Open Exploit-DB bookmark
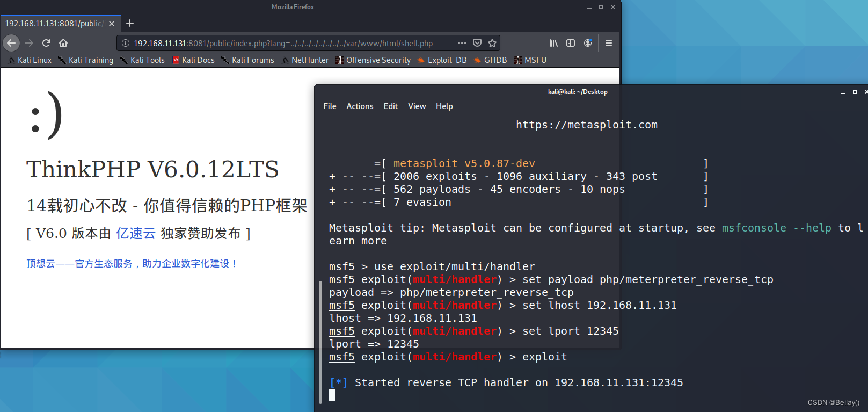This screenshot has height=412, width=868. coord(442,60)
